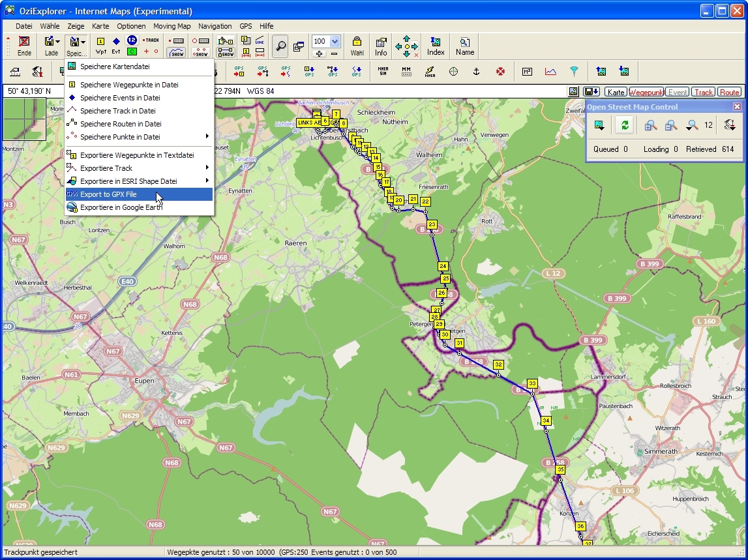Choose Export to GPX File
This screenshot has width=748, height=560.
coord(138,194)
